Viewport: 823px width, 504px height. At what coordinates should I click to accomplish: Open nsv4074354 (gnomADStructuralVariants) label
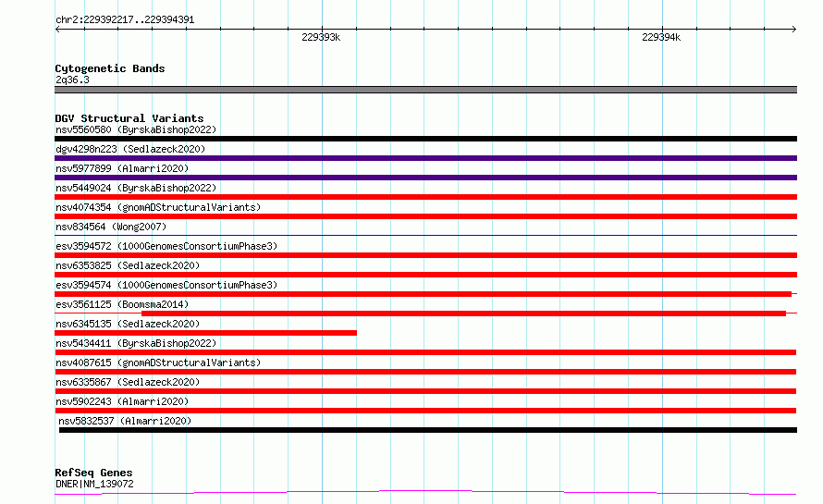coord(158,207)
